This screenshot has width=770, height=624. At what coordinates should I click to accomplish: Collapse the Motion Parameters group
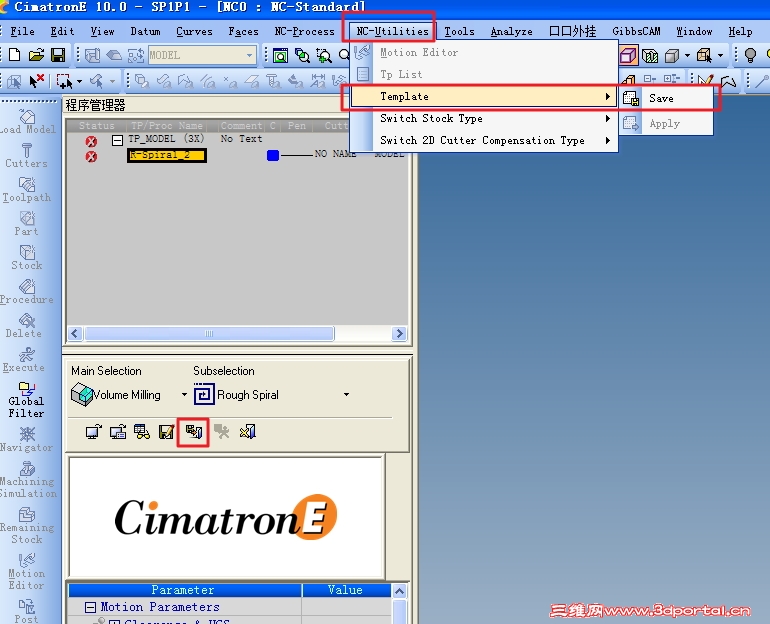90,607
